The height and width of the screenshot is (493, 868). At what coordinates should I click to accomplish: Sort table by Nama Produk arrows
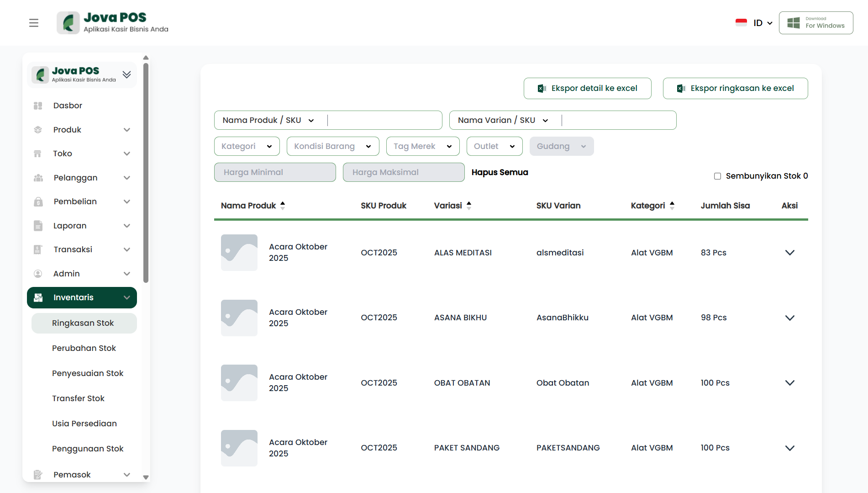point(283,206)
